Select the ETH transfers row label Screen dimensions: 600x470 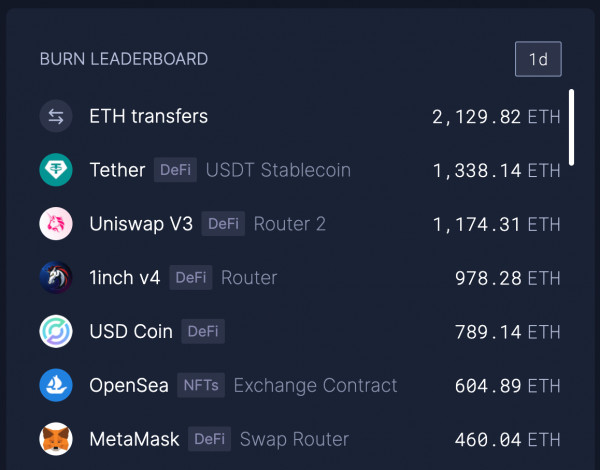tap(149, 117)
